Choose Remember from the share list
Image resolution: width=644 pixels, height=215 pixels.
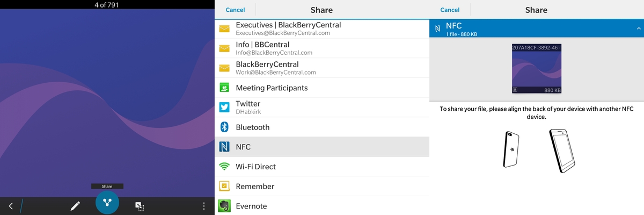[x=322, y=186]
